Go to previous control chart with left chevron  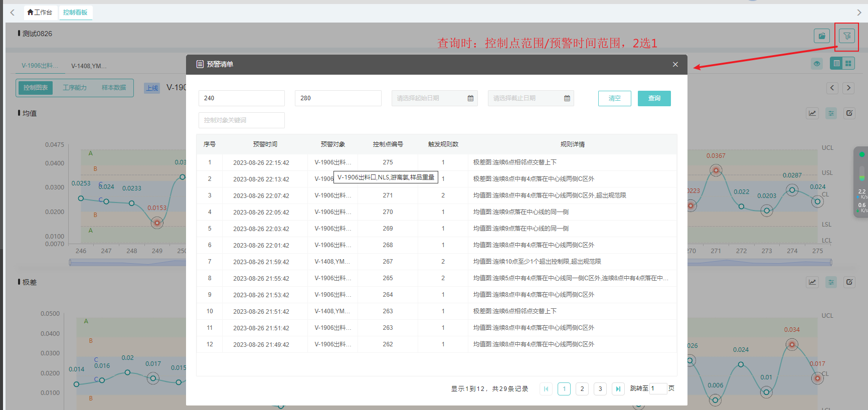coord(832,88)
